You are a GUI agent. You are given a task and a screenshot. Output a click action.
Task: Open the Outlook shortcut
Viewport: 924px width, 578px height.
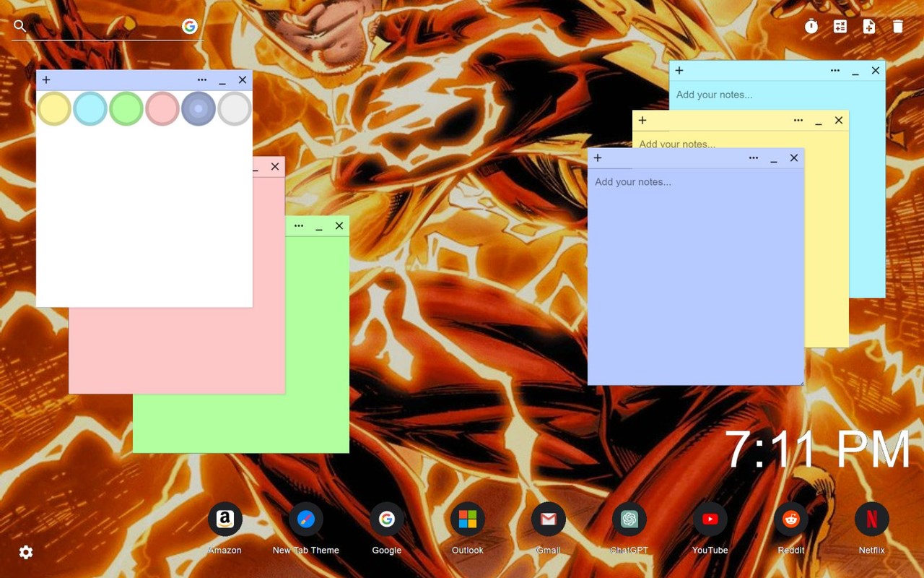(468, 519)
